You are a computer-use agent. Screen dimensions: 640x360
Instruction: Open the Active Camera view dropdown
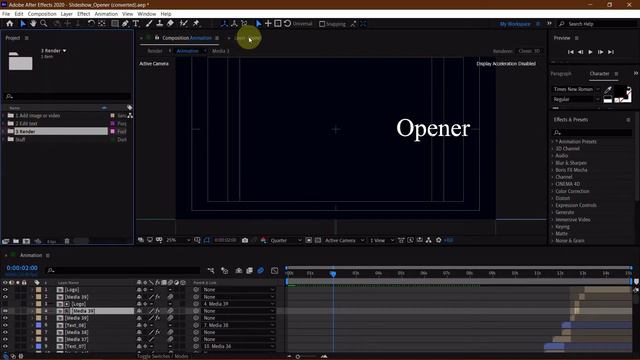344,240
